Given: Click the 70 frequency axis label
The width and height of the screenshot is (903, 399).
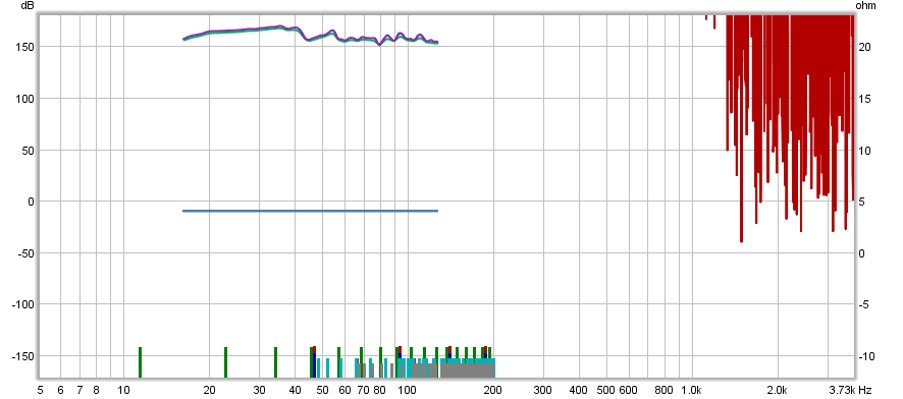Looking at the screenshot, I should click(364, 390).
